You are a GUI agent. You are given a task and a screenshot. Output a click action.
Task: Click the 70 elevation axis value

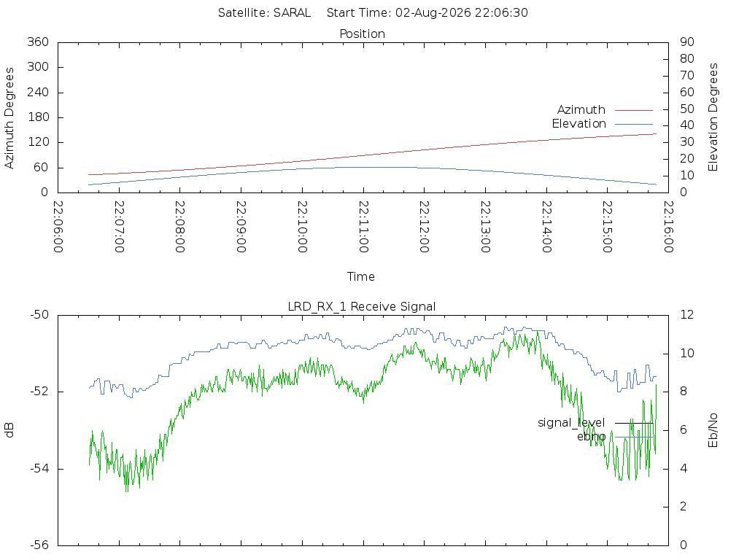click(x=687, y=75)
